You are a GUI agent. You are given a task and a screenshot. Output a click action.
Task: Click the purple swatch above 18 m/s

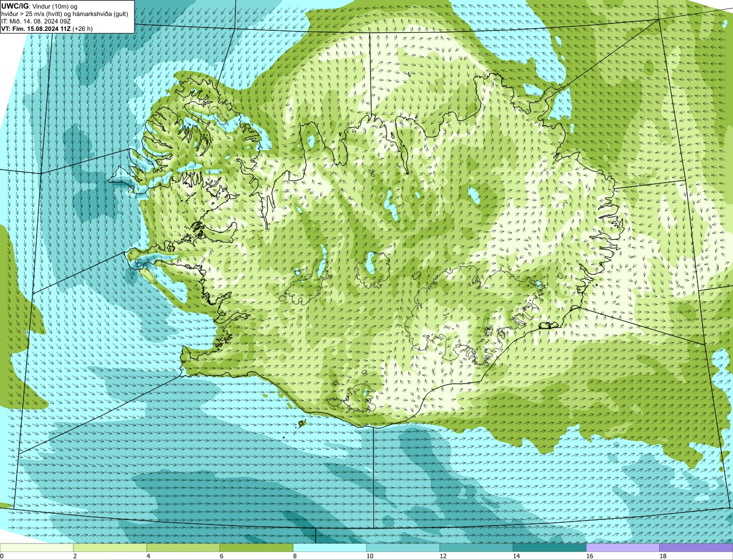696,548
